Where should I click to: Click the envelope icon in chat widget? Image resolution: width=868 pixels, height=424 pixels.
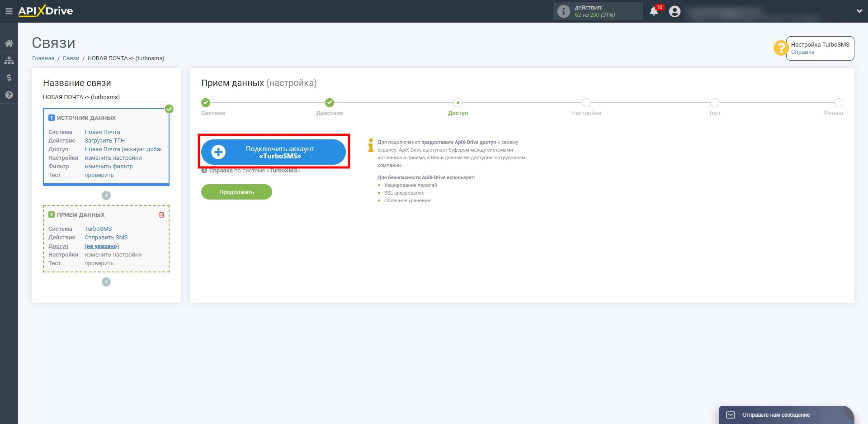[731, 415]
